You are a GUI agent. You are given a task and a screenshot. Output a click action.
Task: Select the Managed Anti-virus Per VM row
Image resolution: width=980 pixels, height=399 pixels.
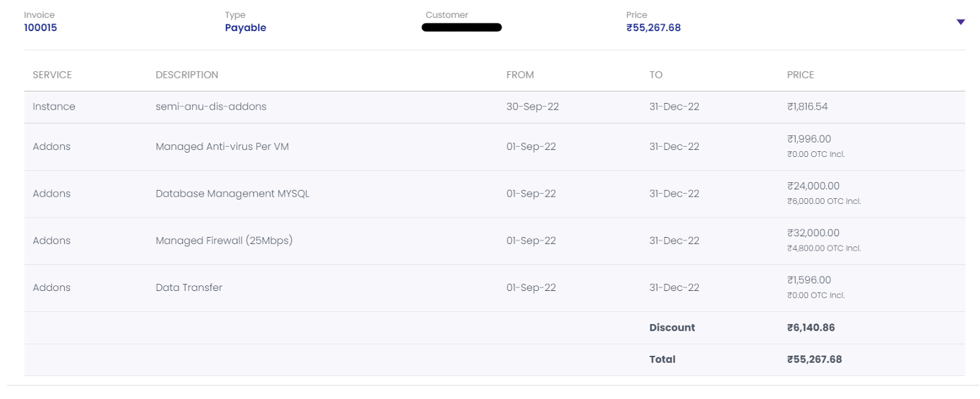point(222,147)
